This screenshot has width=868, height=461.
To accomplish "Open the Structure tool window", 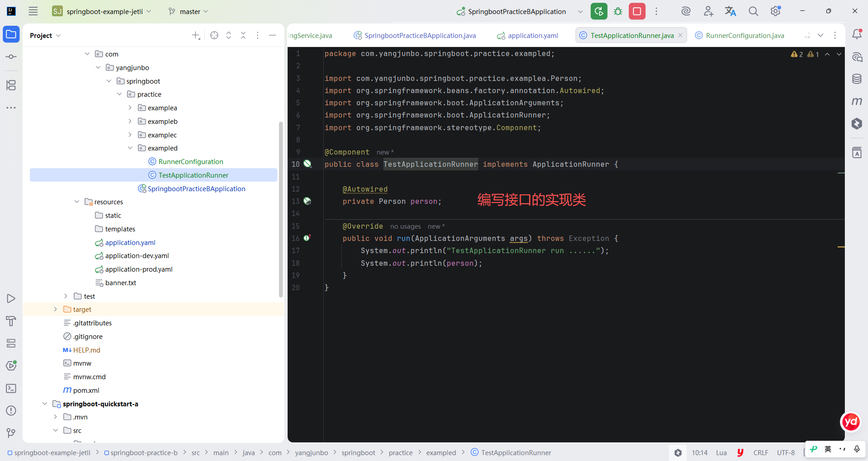I will [11, 85].
